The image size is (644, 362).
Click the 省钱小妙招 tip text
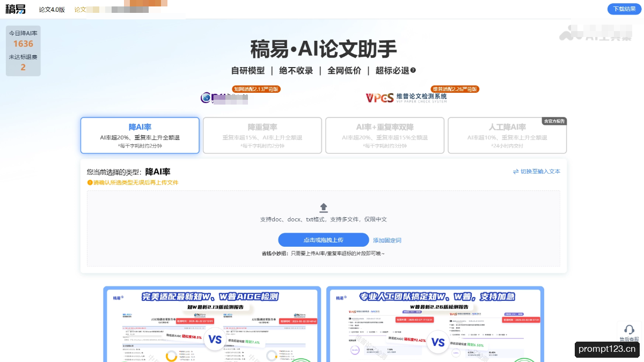coord(323,253)
